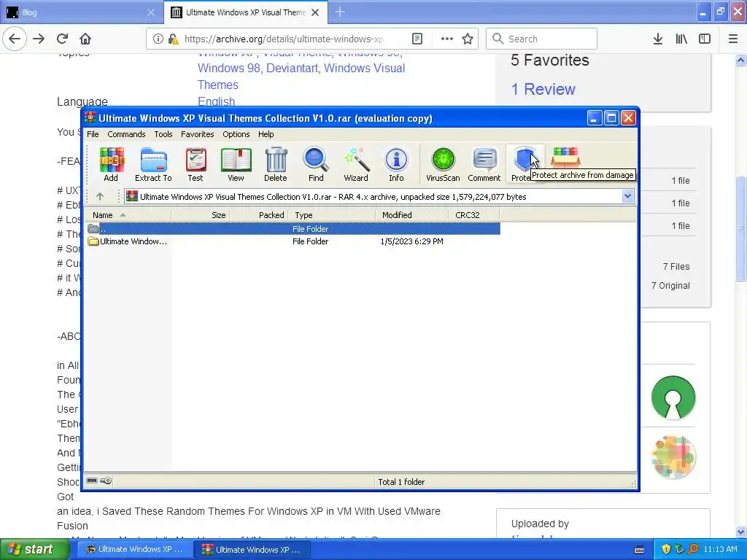Open page actions three-dot menu
Image resolution: width=747 pixels, height=560 pixels.
pyautogui.click(x=447, y=39)
